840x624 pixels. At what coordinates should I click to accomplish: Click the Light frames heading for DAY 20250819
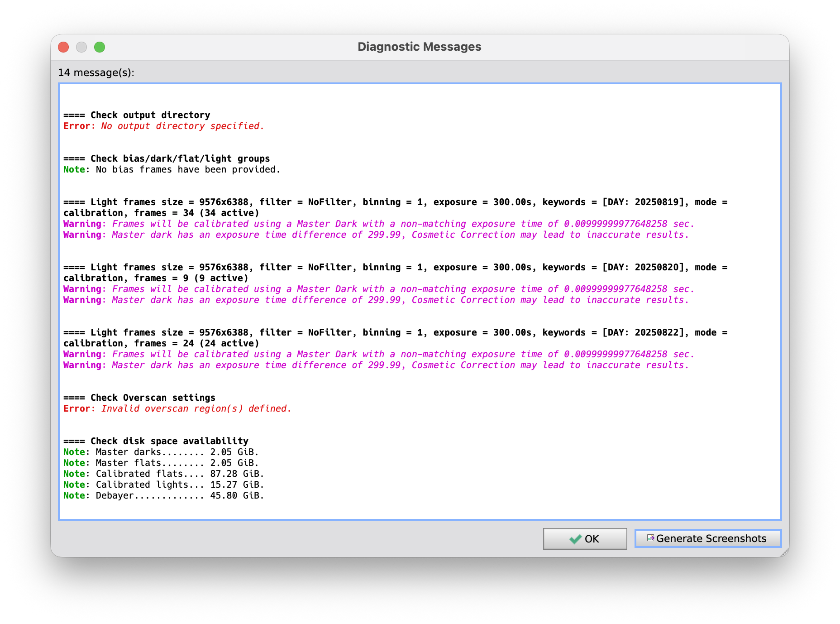coord(395,202)
